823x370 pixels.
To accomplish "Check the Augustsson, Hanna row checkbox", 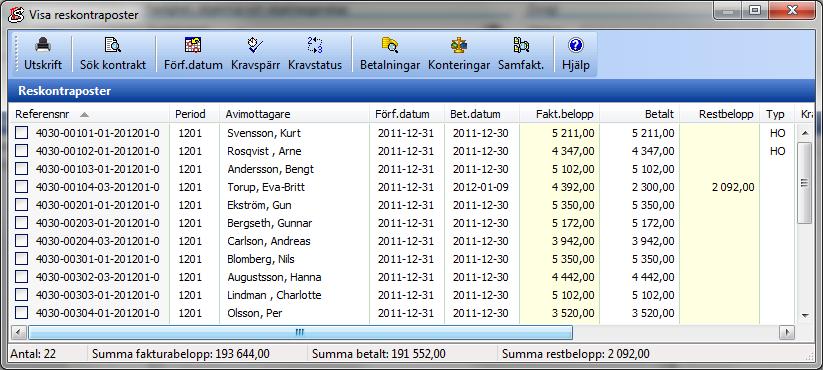I will tap(21, 277).
